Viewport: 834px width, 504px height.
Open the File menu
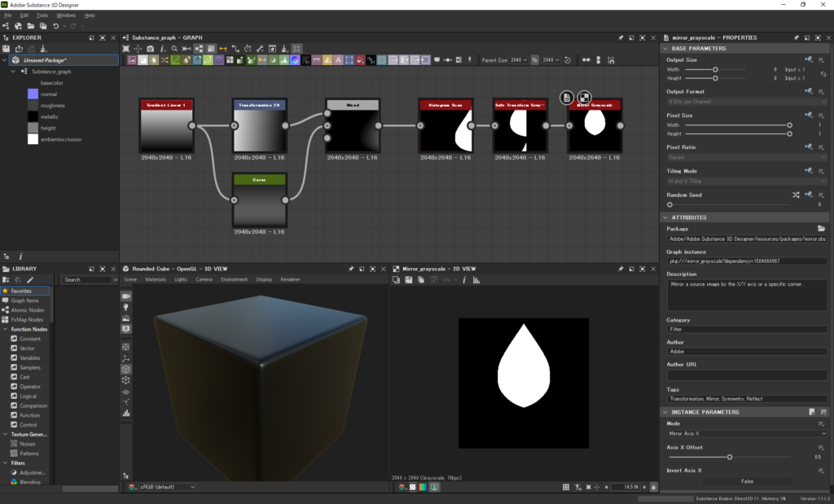(8, 15)
